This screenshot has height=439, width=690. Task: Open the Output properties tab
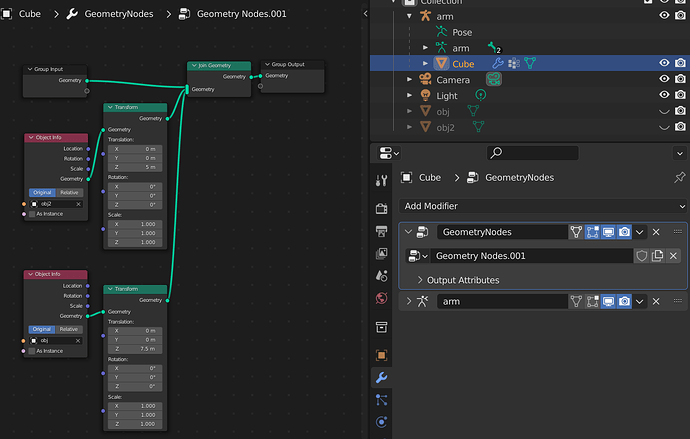(382, 231)
